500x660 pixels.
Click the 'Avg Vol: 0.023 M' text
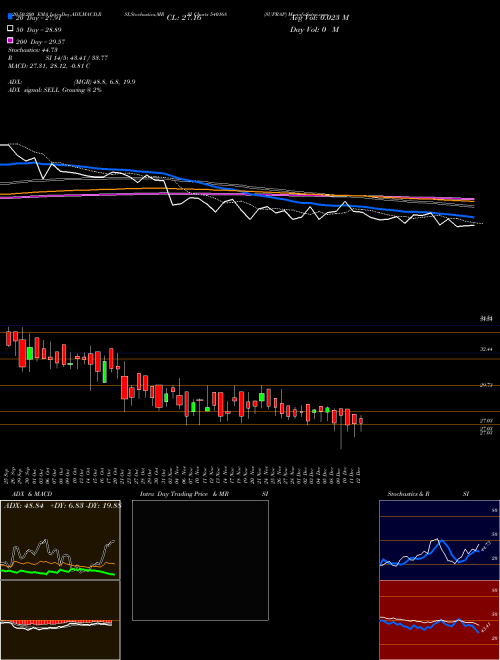pos(319,18)
